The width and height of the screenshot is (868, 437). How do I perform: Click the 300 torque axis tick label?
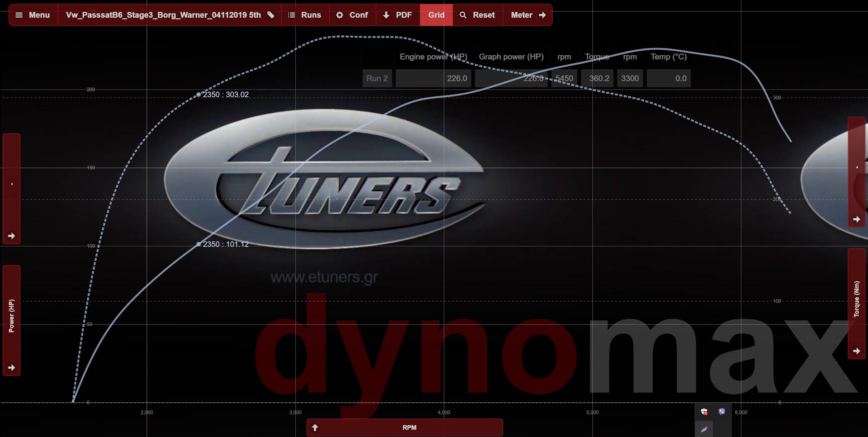(777, 98)
